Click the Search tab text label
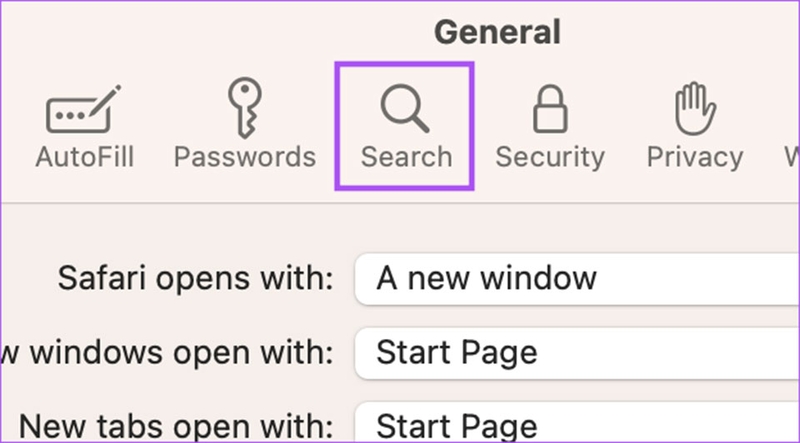Image resolution: width=800 pixels, height=443 pixels. tap(407, 157)
